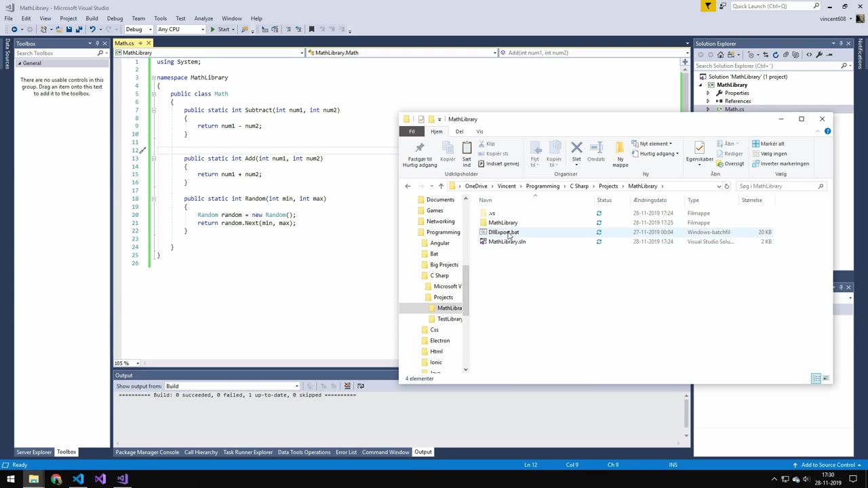Toggle pin on Math.cs tab
Screen dimensions: 868x488
(140, 43)
